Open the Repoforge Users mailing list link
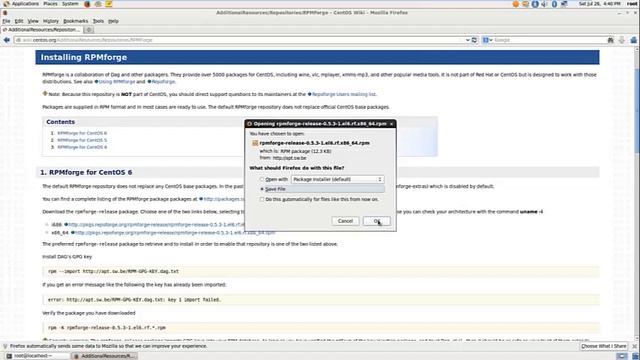Viewport: 640px width, 360px height. pos(344,94)
